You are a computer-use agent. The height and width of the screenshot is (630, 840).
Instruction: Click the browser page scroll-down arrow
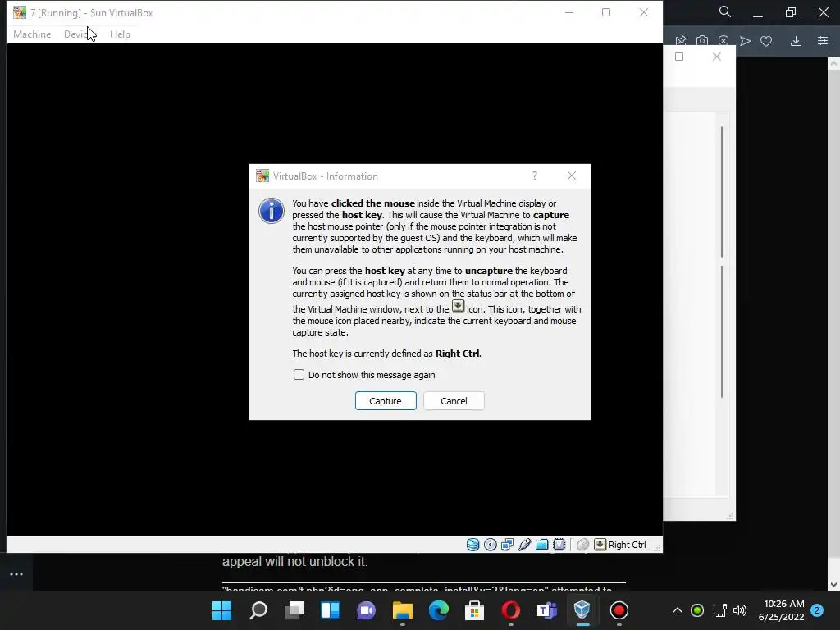(834, 584)
